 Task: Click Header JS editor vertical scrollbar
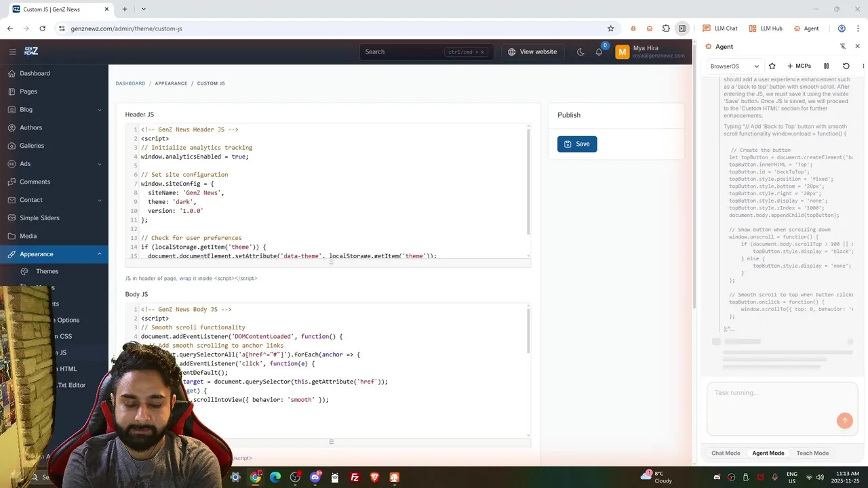[528, 182]
